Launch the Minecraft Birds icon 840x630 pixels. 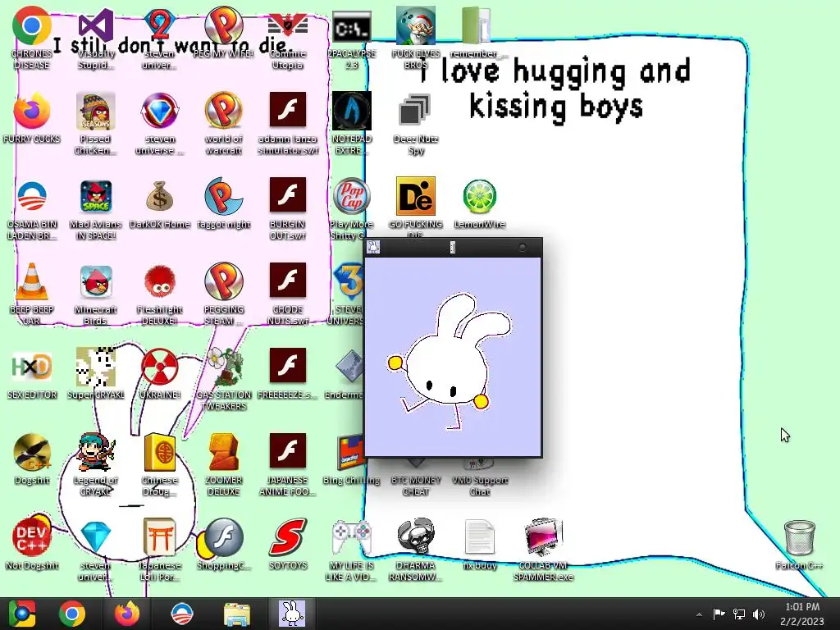[96, 281]
